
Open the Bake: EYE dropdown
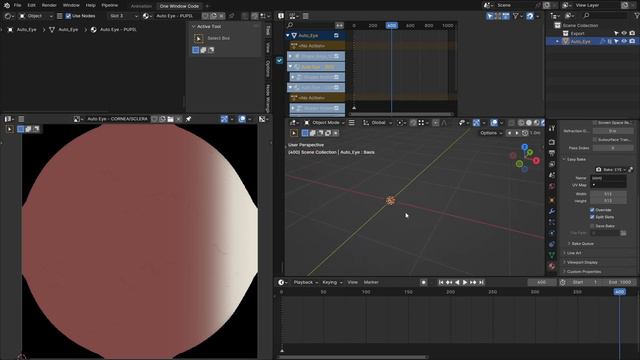click(611, 169)
